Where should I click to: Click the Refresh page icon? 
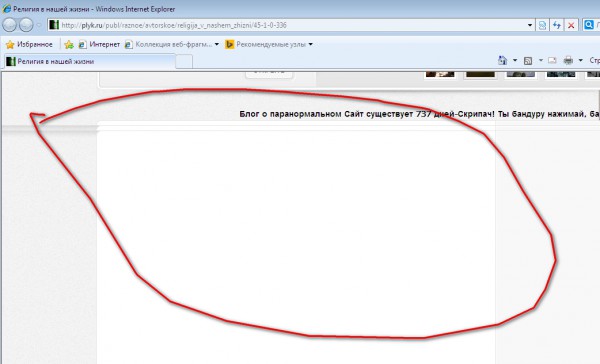click(x=557, y=25)
